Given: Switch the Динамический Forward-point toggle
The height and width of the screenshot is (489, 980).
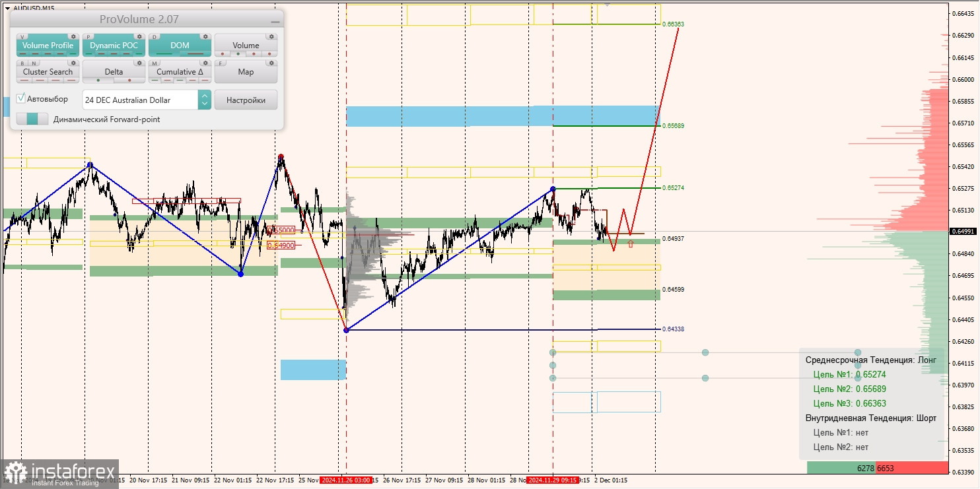Looking at the screenshot, I should 32,119.
